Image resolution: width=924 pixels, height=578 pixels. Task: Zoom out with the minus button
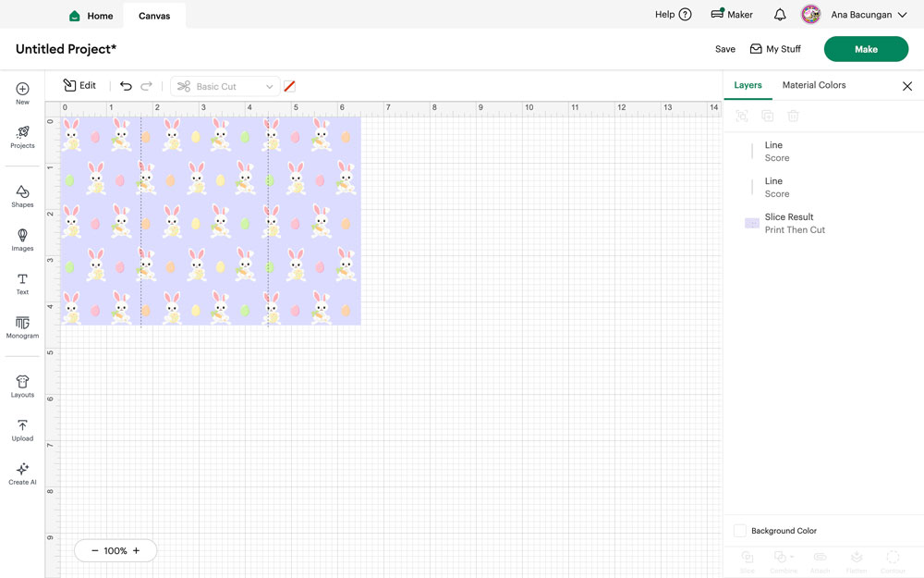pyautogui.click(x=95, y=550)
